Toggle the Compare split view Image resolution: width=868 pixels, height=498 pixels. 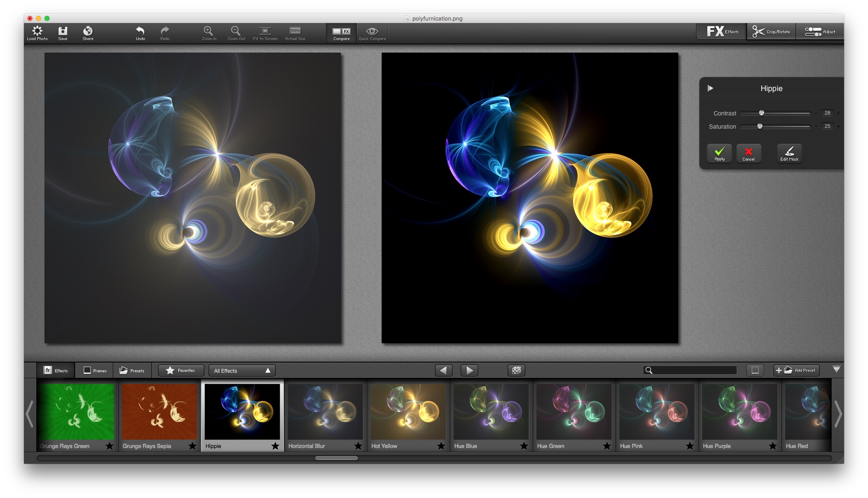click(341, 32)
